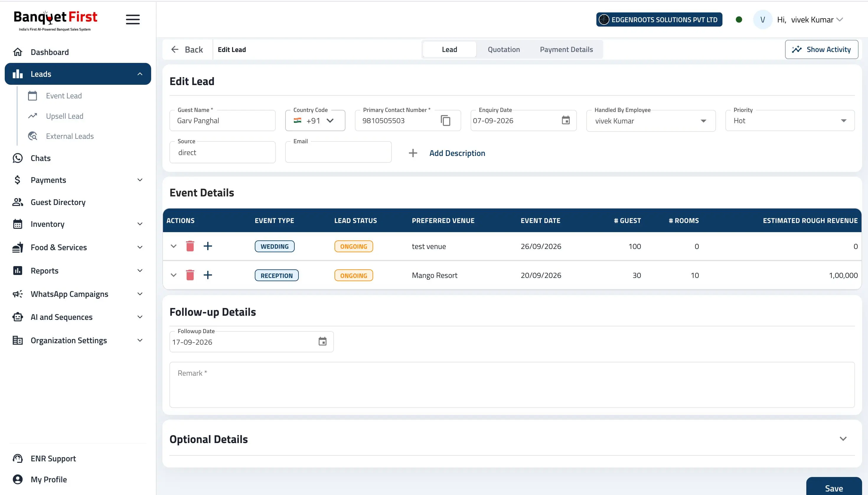
Task: Expand the WEDDING event row details
Action: [x=174, y=246]
